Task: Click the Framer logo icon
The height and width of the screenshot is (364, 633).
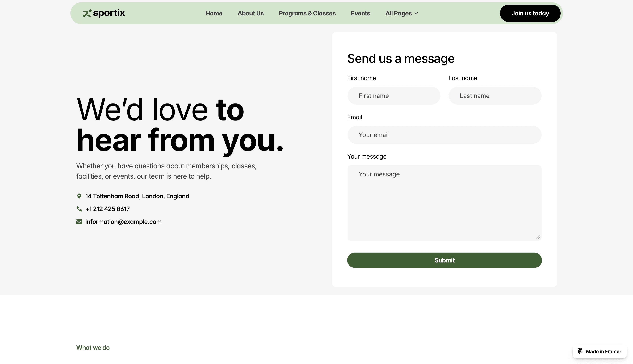Action: (580, 351)
